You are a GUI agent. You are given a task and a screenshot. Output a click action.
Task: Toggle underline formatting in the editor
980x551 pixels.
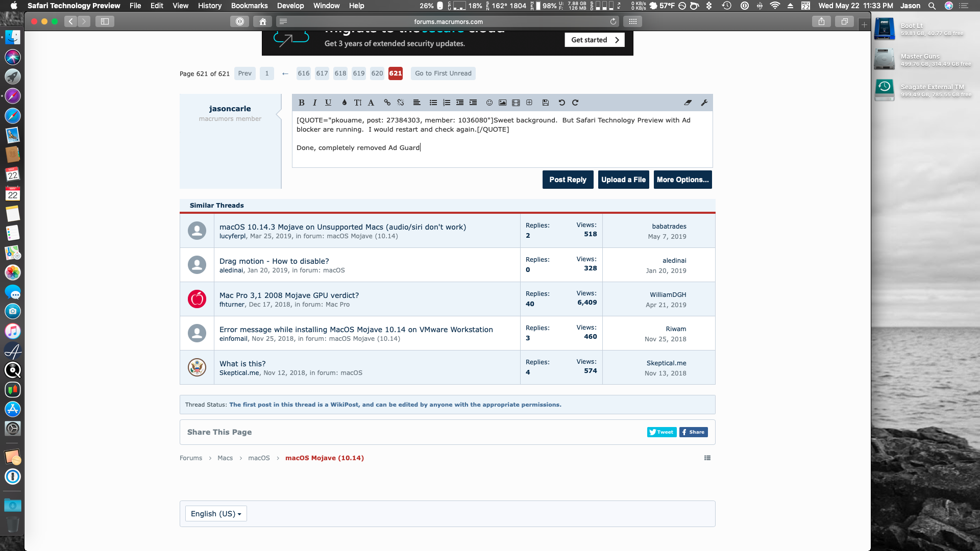tap(328, 103)
